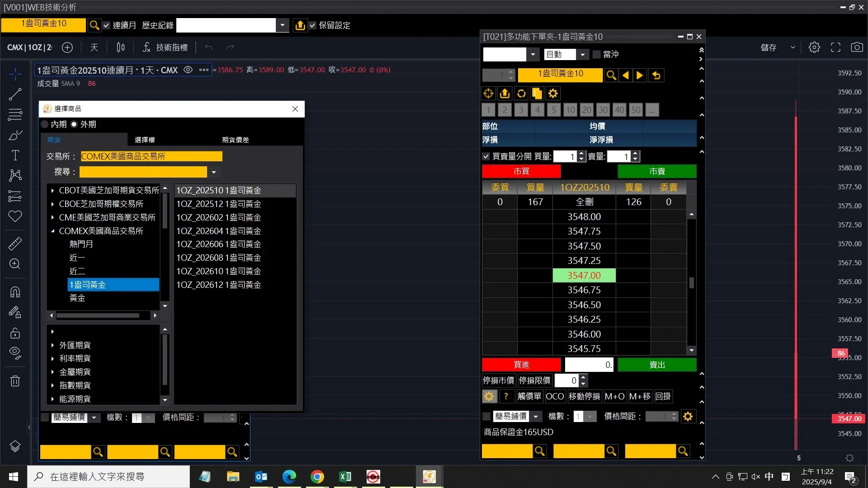Select the text annotation tool
This screenshot has height=488, width=868.
point(15,155)
